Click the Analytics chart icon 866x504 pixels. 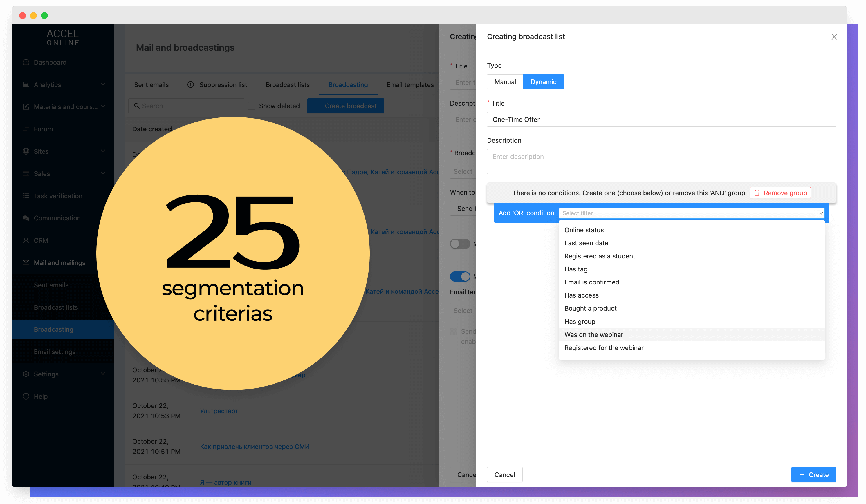coord(26,84)
